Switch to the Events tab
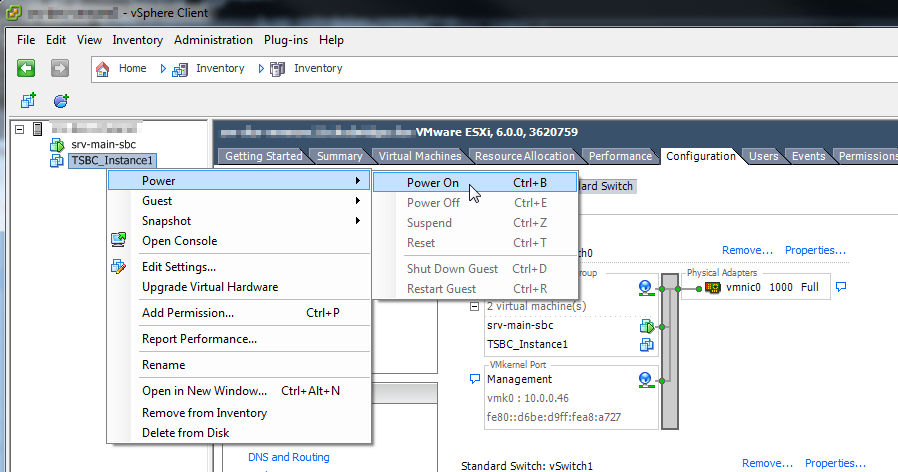This screenshot has height=472, width=898. coord(808,156)
